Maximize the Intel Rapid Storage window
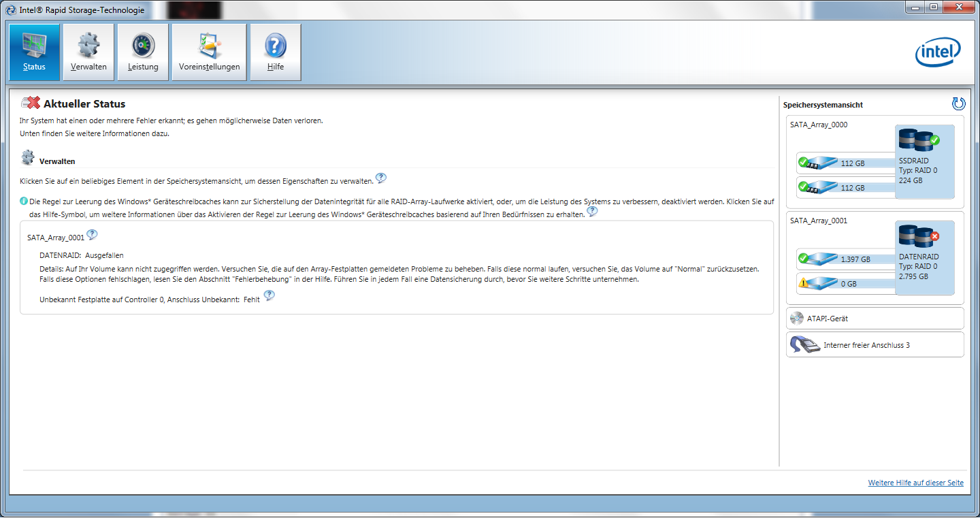This screenshot has height=518, width=980. click(x=933, y=7)
